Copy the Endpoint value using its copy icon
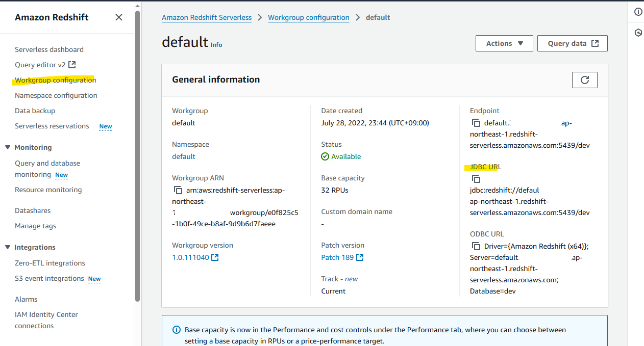The height and width of the screenshot is (346, 644). (476, 123)
